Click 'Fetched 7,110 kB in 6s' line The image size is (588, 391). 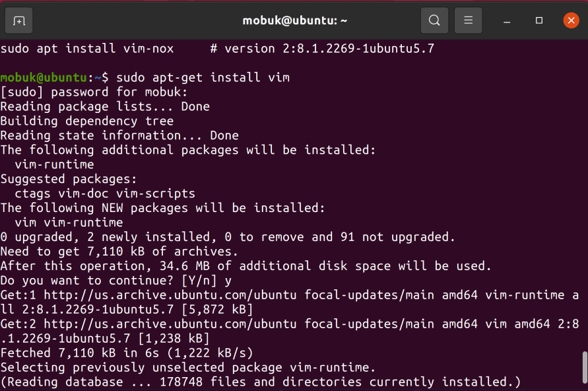(x=127, y=353)
